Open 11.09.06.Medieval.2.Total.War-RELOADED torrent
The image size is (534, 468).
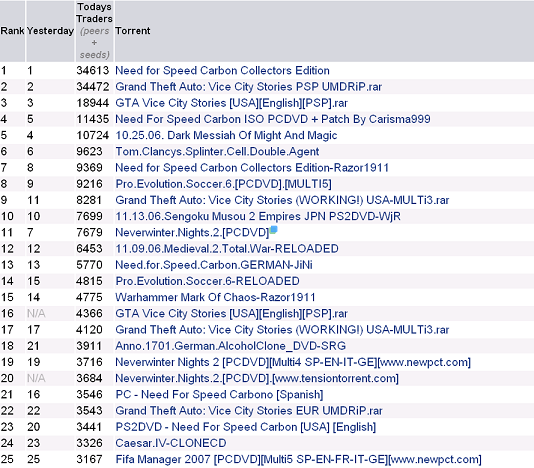coord(227,249)
